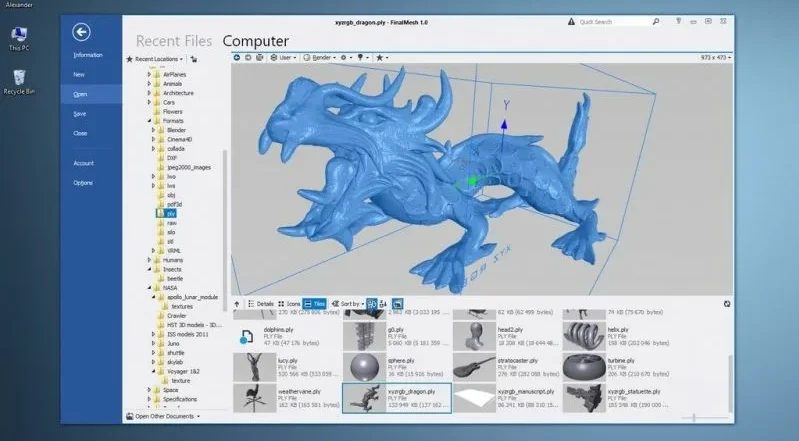The image size is (799, 441).
Task: Click the warning triangle icon near Quick Search
Action: pyautogui.click(x=571, y=21)
